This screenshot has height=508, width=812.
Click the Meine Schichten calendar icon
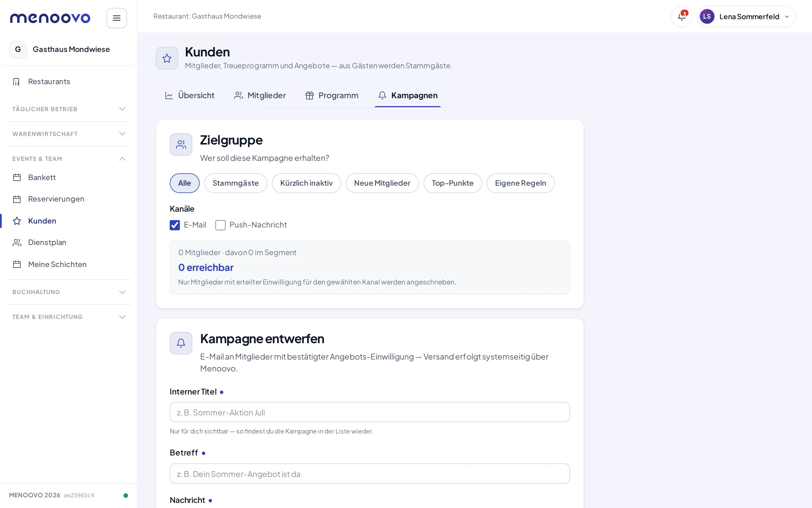pos(17,264)
